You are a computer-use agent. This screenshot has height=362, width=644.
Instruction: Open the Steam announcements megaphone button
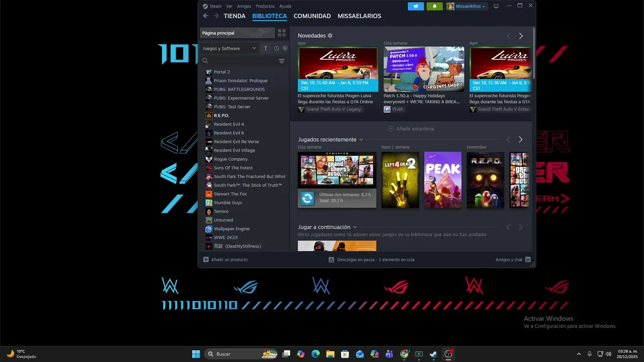click(x=416, y=6)
